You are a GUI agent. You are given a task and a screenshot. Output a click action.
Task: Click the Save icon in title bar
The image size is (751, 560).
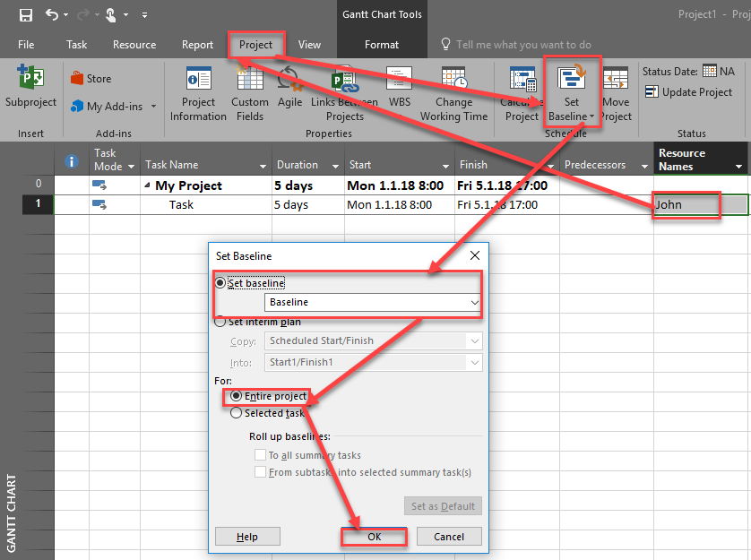[x=25, y=15]
